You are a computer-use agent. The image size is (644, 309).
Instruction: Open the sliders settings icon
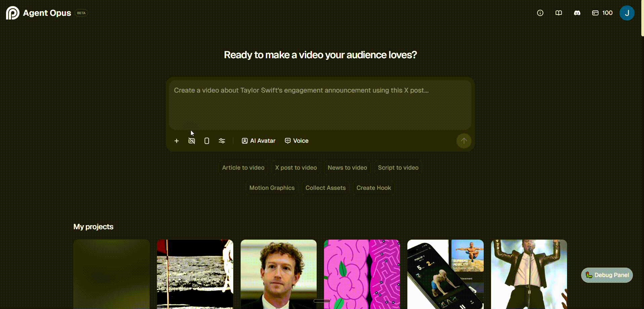tap(222, 141)
